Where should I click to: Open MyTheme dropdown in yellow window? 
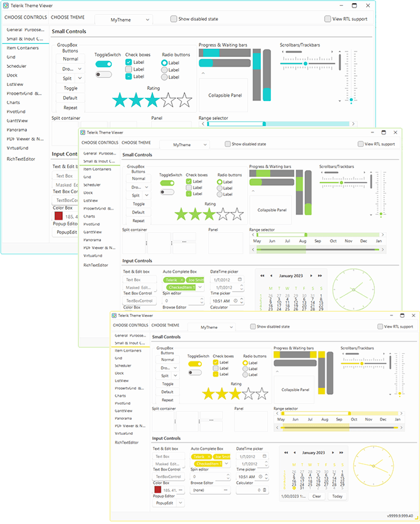click(212, 327)
